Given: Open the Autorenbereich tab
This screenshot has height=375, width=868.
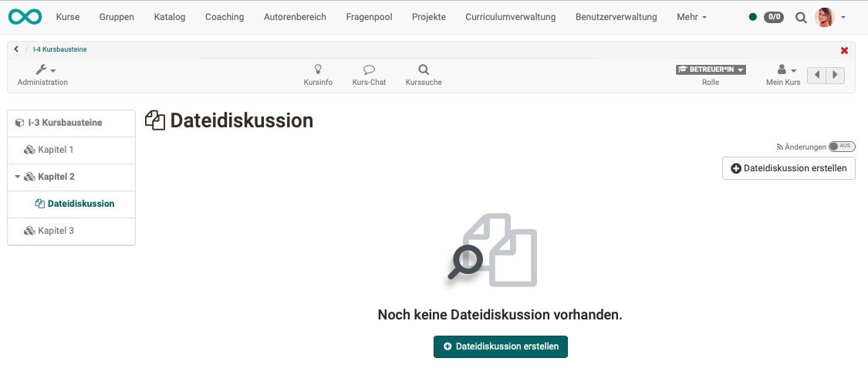Looking at the screenshot, I should point(295,17).
